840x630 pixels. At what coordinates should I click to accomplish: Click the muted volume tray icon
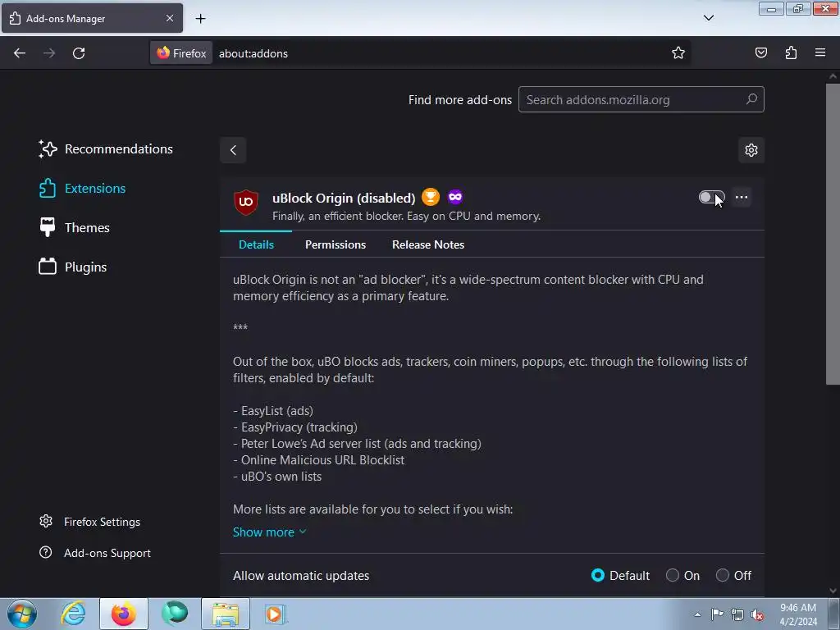pyautogui.click(x=757, y=614)
